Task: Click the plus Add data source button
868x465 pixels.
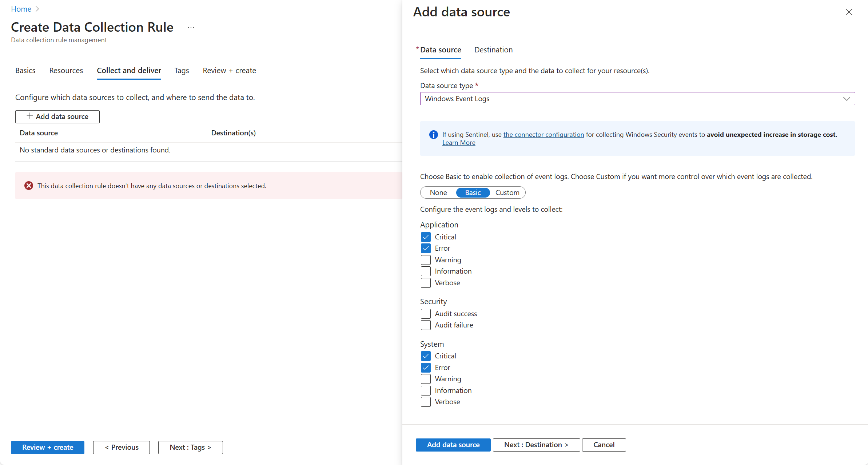Action: pyautogui.click(x=57, y=116)
